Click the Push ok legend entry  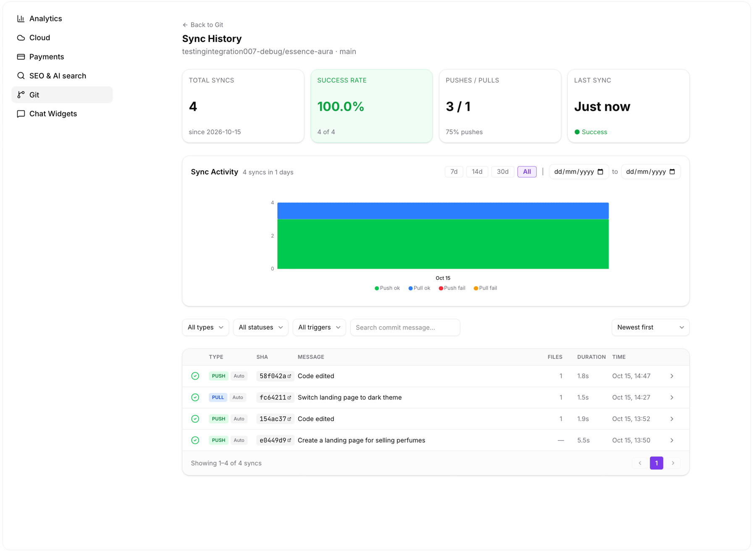click(x=387, y=288)
